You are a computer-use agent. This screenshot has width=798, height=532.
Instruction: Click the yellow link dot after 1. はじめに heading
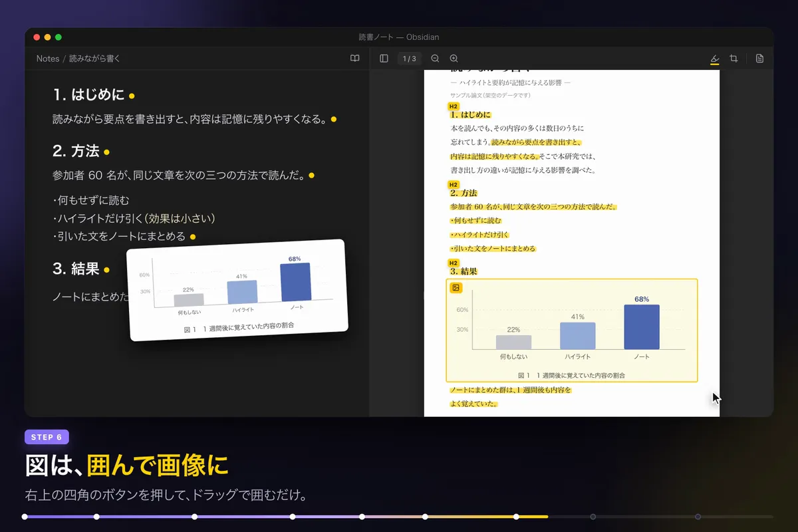click(132, 96)
